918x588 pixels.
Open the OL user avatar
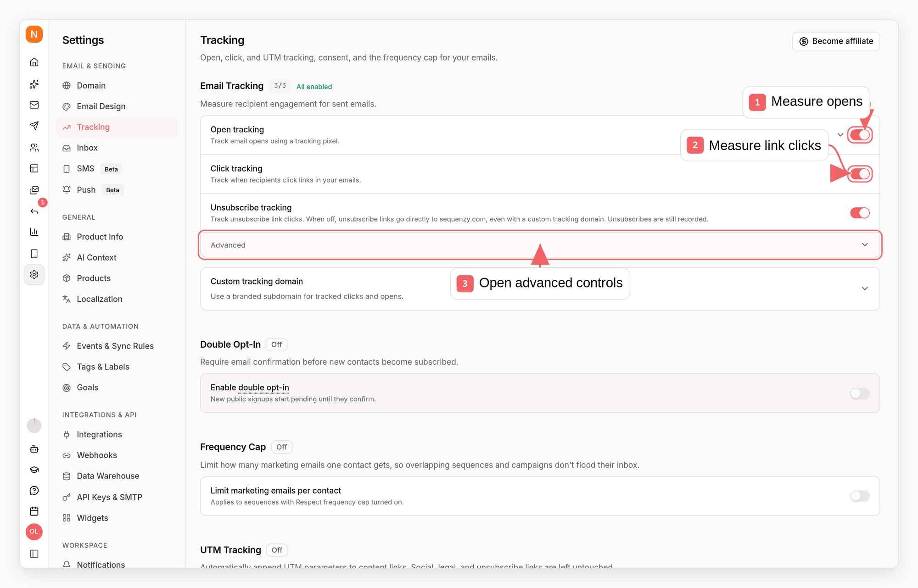pyautogui.click(x=34, y=532)
